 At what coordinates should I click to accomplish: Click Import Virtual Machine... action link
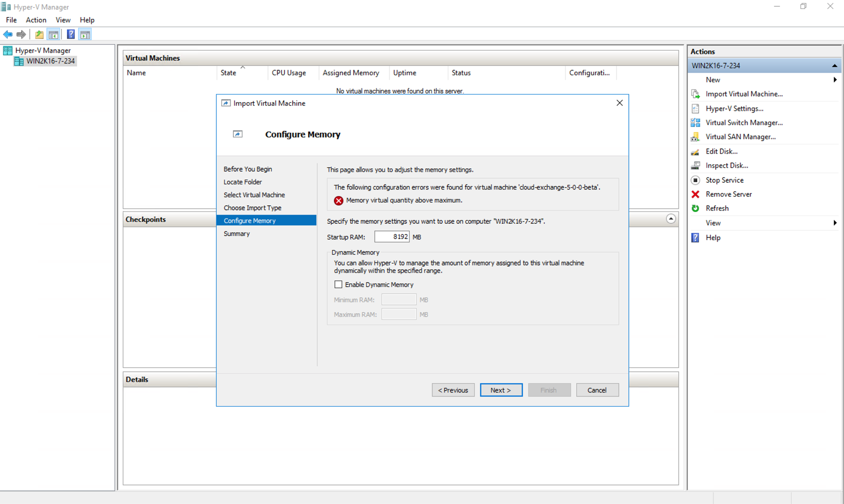(744, 94)
